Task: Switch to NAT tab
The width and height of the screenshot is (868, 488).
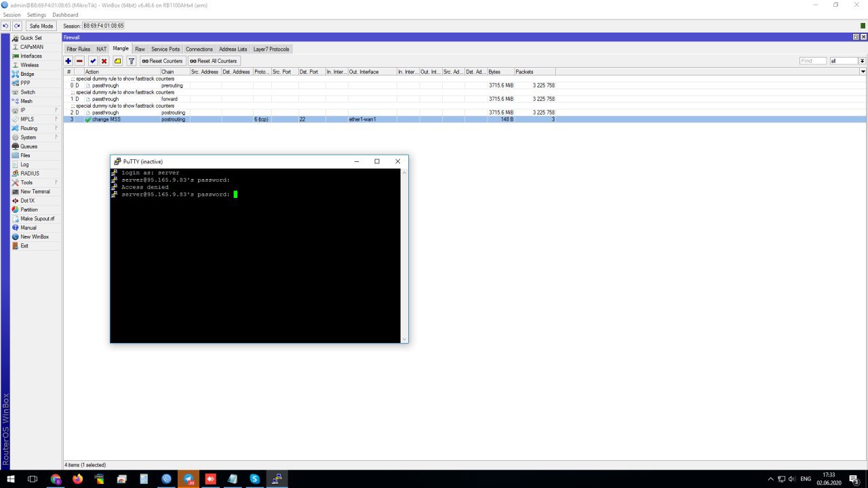Action: pos(102,49)
